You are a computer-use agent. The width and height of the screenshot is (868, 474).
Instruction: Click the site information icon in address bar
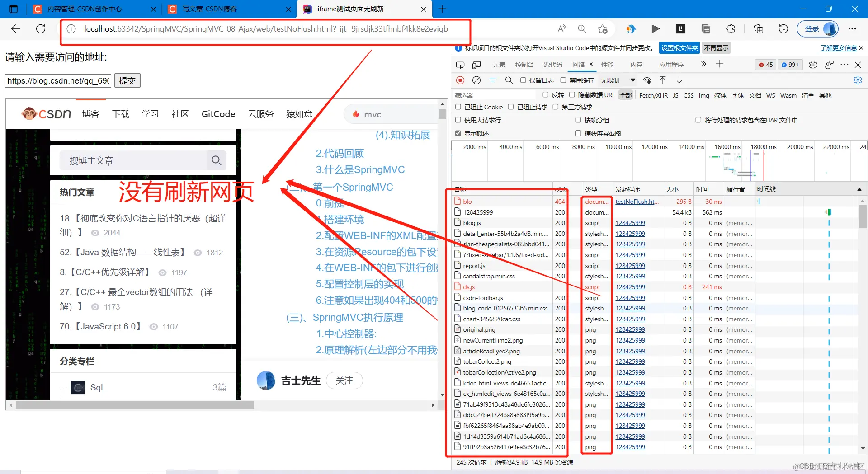71,29
